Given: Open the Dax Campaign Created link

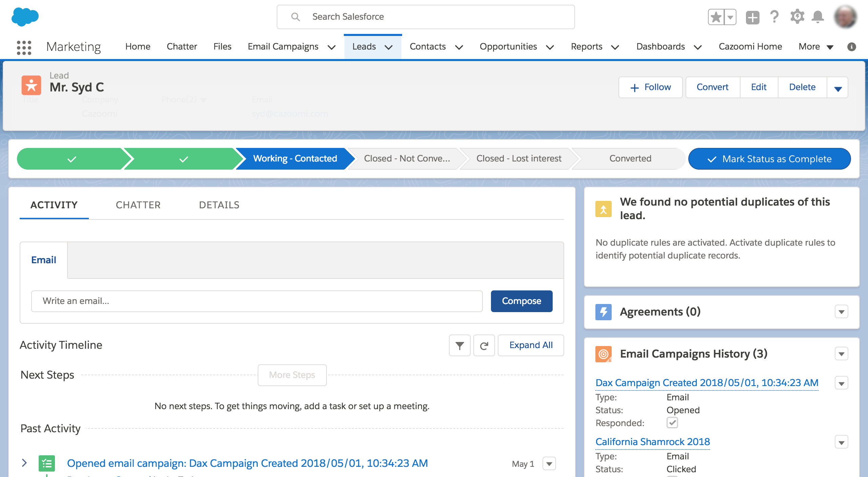Looking at the screenshot, I should (x=707, y=383).
